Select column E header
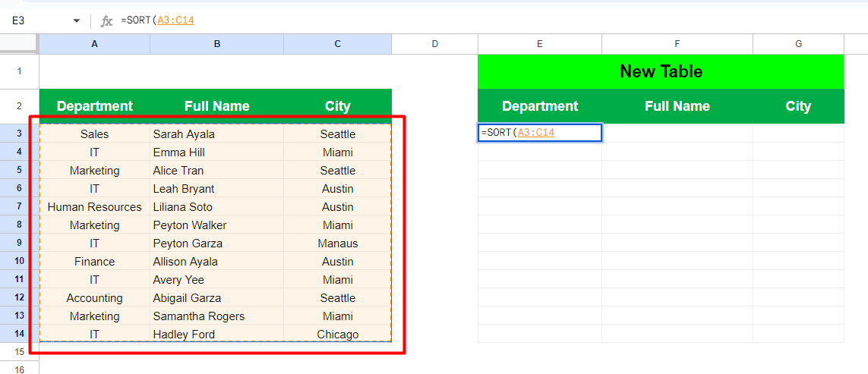 [x=540, y=44]
